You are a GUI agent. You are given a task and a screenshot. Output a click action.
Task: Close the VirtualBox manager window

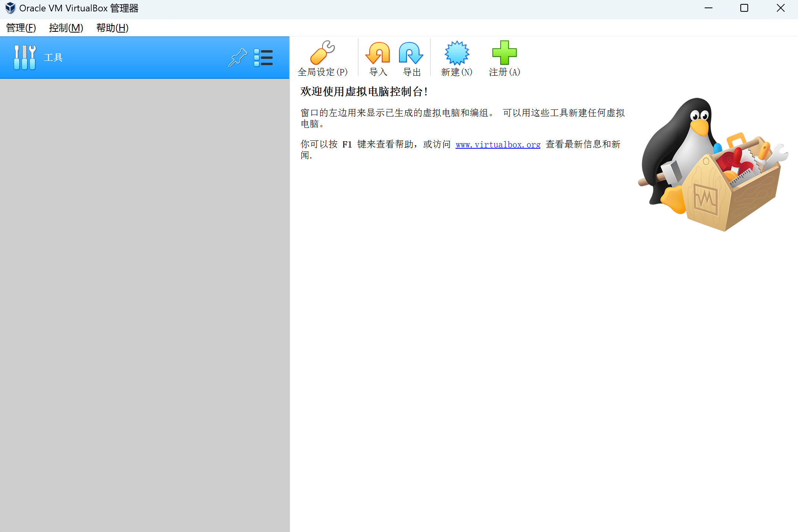tap(780, 8)
